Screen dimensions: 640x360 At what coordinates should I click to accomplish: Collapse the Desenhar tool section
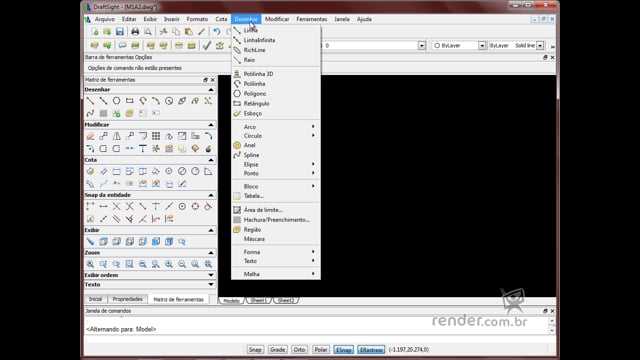[x=211, y=89]
